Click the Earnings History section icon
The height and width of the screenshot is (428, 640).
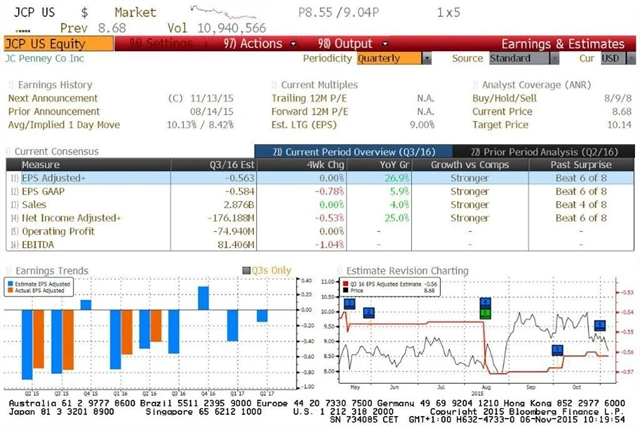pyautogui.click(x=10, y=85)
